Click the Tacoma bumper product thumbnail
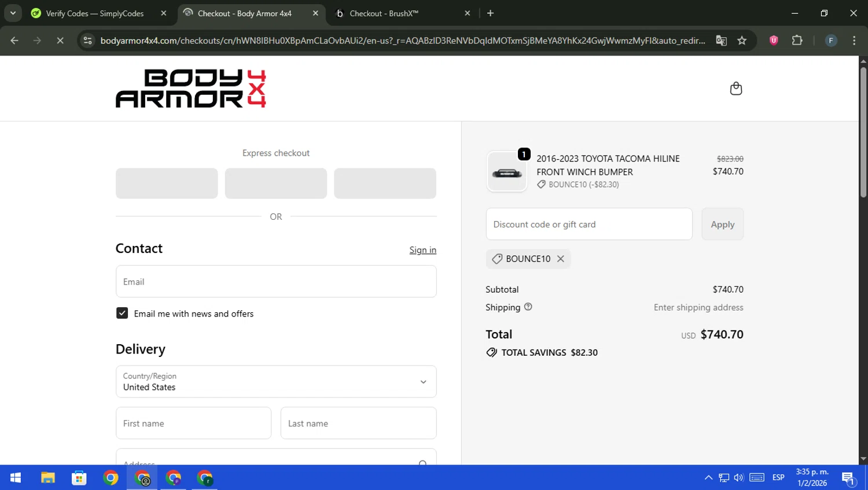 tap(507, 172)
